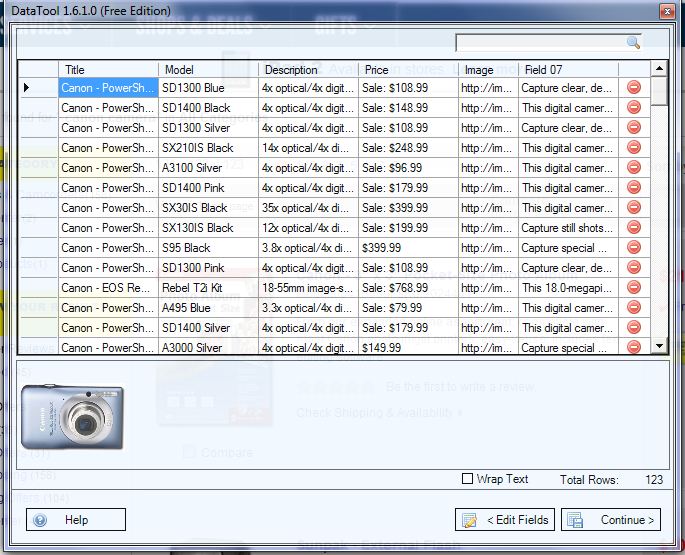Click into the search input field

[540, 42]
